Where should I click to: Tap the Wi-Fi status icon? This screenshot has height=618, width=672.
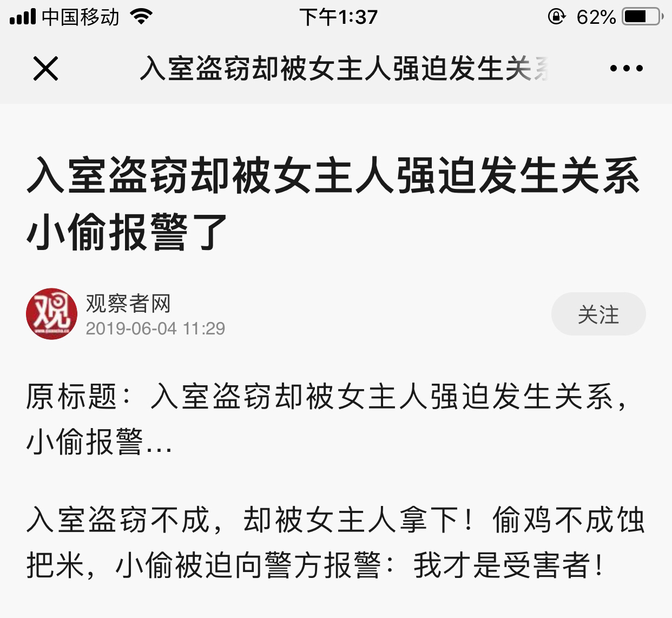tap(142, 17)
